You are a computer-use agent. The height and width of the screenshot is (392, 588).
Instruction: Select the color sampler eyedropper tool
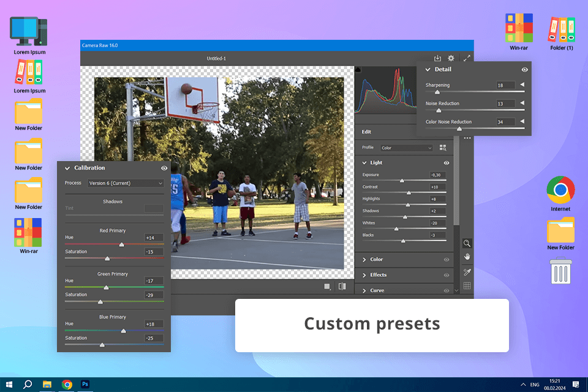pyautogui.click(x=467, y=271)
